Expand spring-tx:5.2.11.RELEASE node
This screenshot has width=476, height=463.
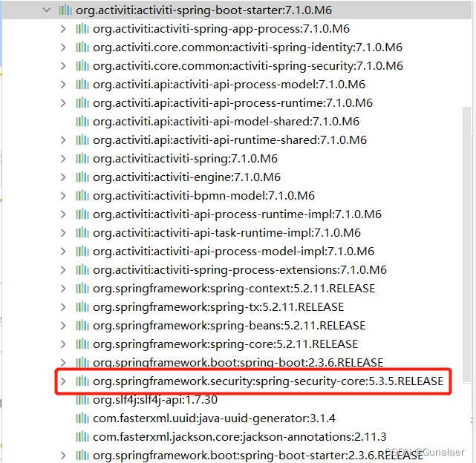tap(63, 307)
